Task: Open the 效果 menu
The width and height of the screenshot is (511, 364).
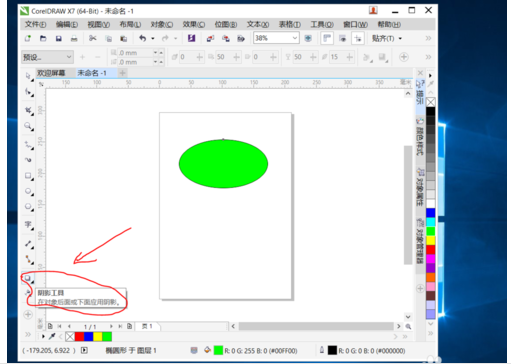Action: point(194,24)
